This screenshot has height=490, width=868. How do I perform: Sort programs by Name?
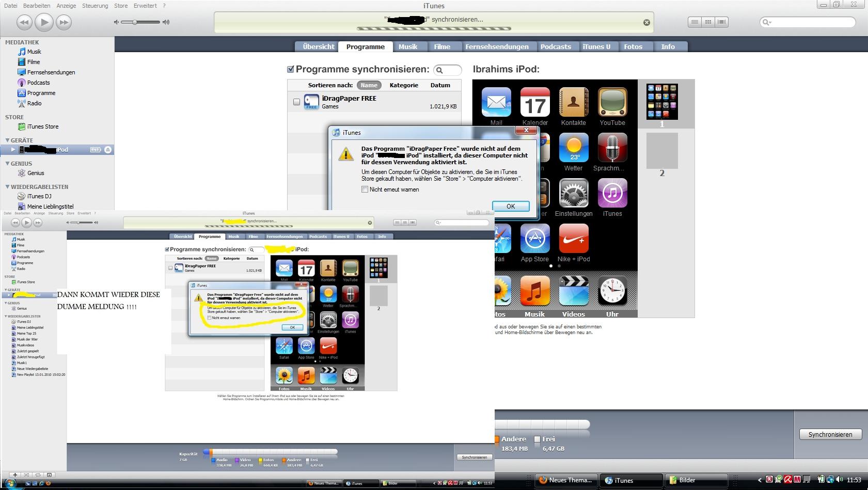click(369, 85)
